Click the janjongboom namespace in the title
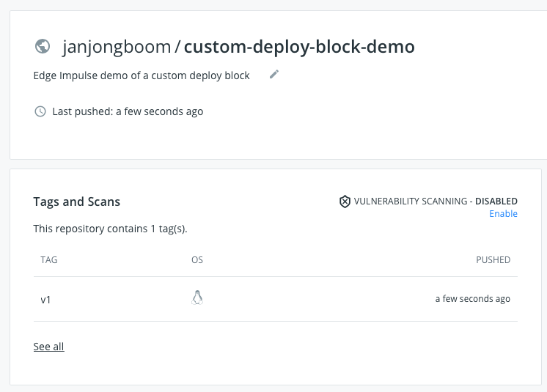 [117, 47]
